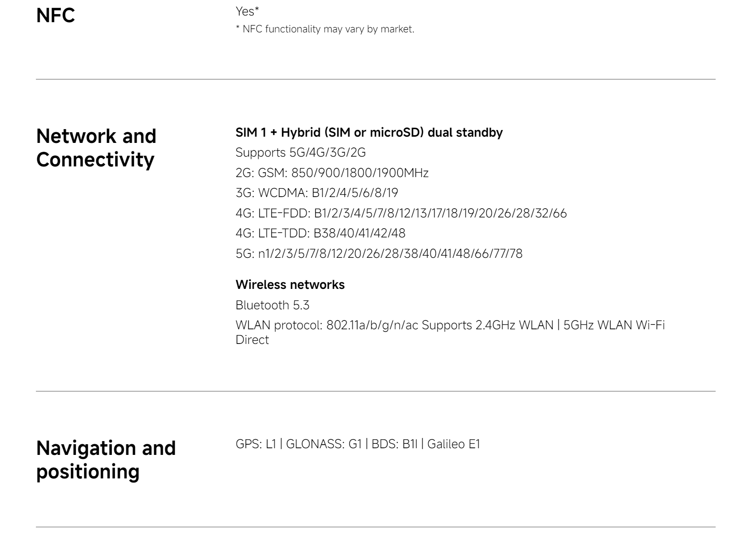The height and width of the screenshot is (533, 756).
Task: Select the 2G GSM frequency bands line
Action: (x=332, y=173)
